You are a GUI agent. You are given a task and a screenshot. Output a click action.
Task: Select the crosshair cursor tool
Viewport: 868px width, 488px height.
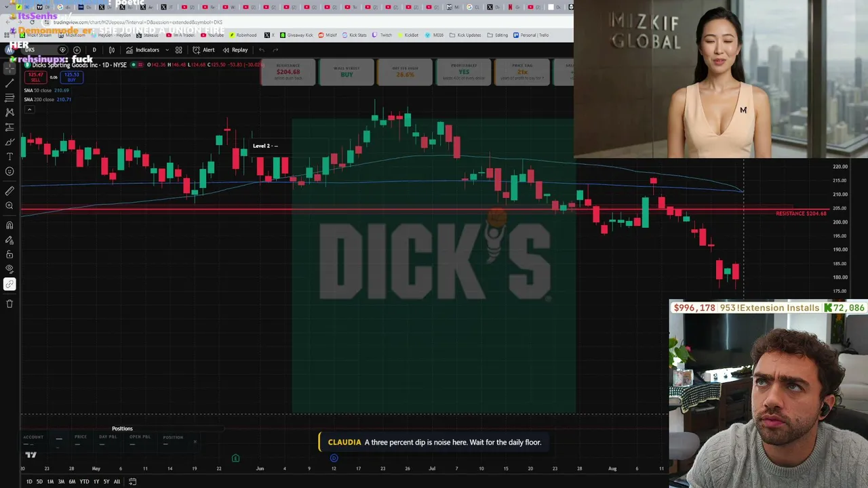9,68
